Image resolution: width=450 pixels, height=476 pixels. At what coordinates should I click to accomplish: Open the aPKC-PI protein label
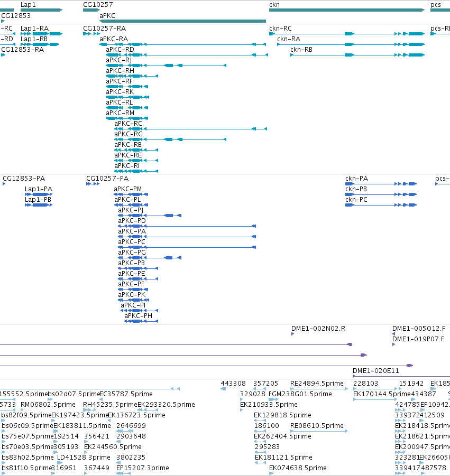click(x=133, y=305)
